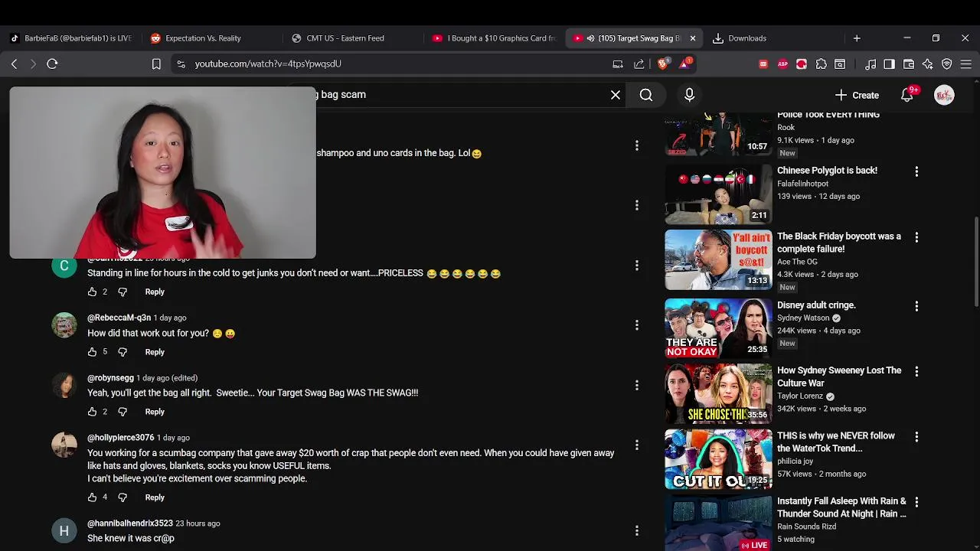Viewport: 980px width, 551px height.
Task: Click the Brave Shields lion icon
Action: pos(663,64)
